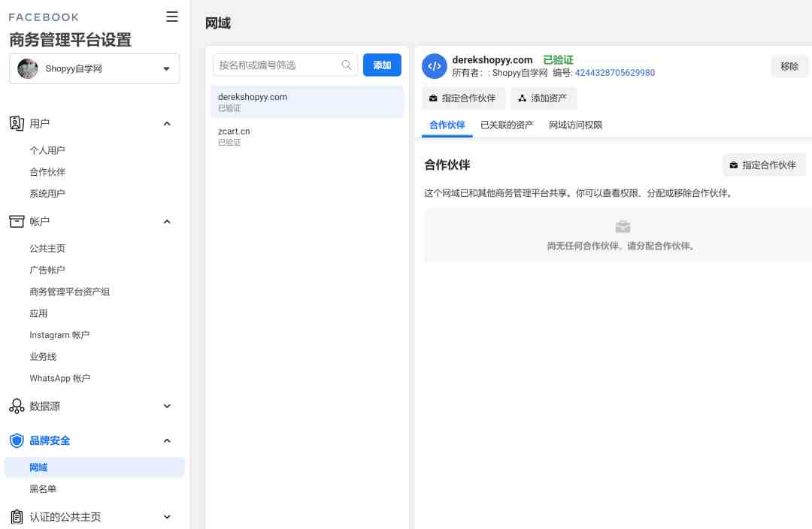812x529 pixels.
Task: Open 应用 in the sidebar
Action: point(38,313)
